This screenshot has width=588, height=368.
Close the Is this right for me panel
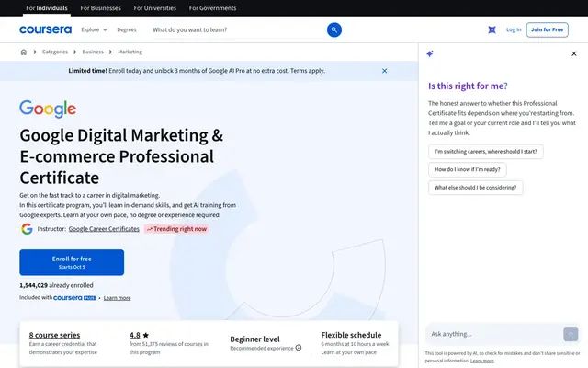(573, 53)
